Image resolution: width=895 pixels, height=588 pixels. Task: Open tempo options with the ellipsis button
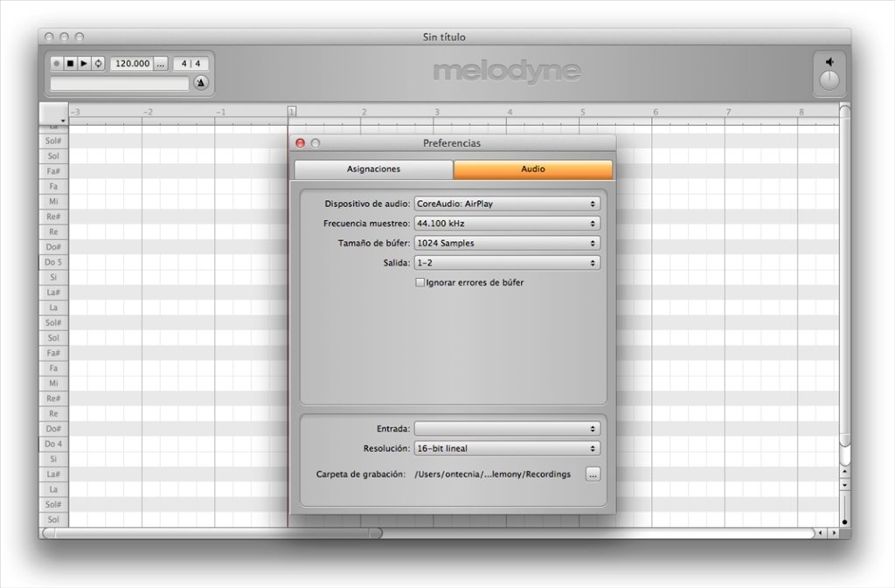(161, 63)
